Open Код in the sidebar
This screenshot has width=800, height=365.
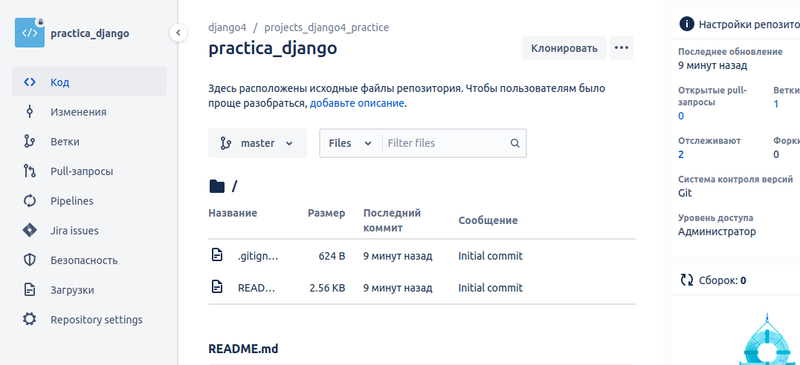tap(89, 82)
